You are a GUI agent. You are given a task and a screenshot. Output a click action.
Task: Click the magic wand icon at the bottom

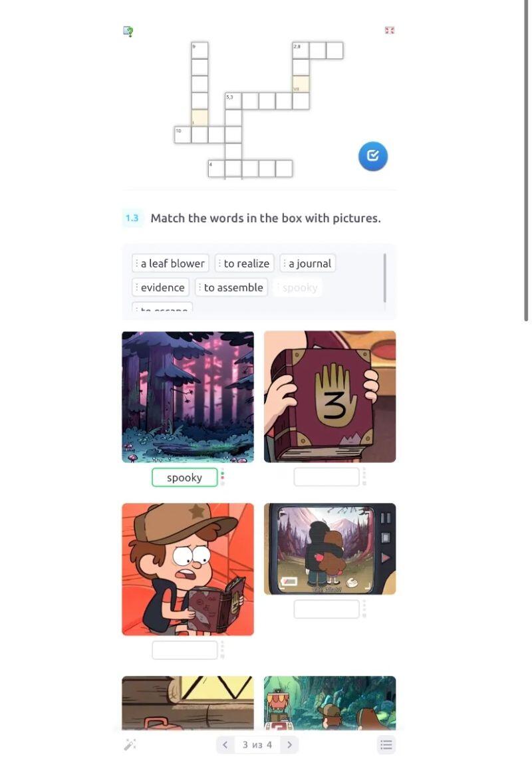pos(130,744)
